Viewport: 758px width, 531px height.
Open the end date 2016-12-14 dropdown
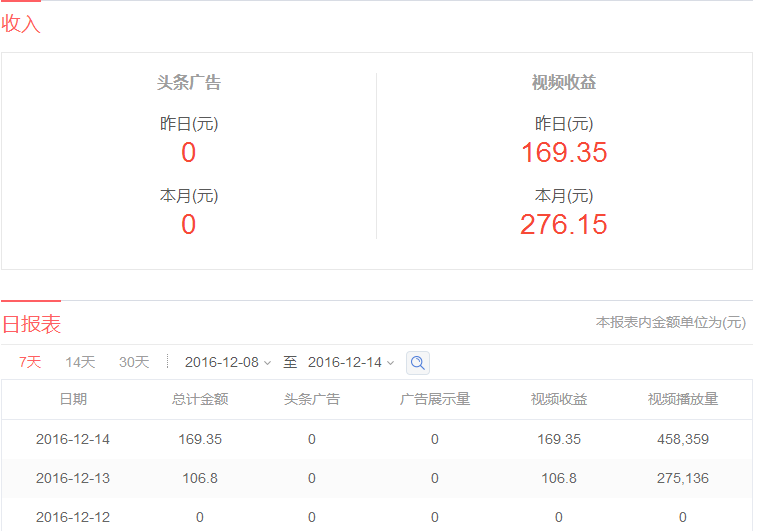point(351,362)
